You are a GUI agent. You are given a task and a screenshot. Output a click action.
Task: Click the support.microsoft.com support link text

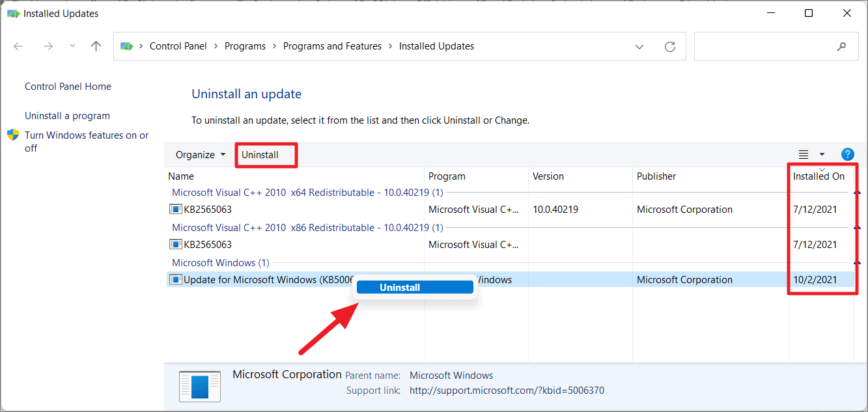tap(507, 391)
